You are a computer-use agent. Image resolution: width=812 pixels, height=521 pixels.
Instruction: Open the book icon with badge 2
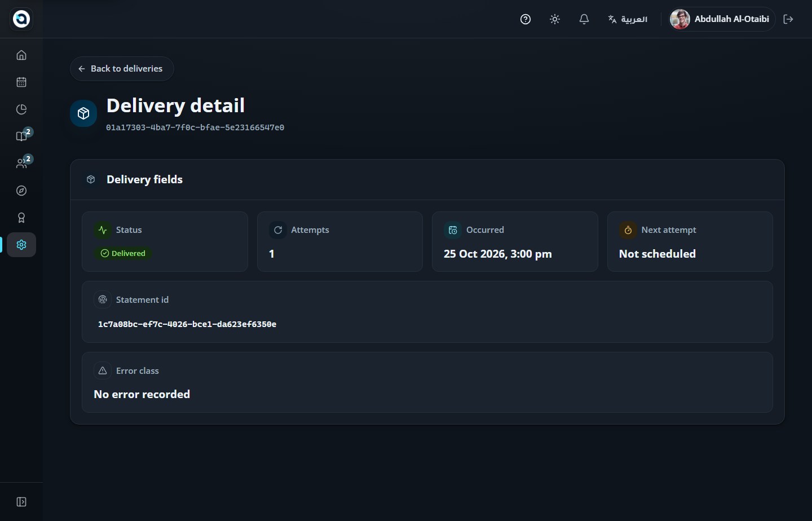21,136
